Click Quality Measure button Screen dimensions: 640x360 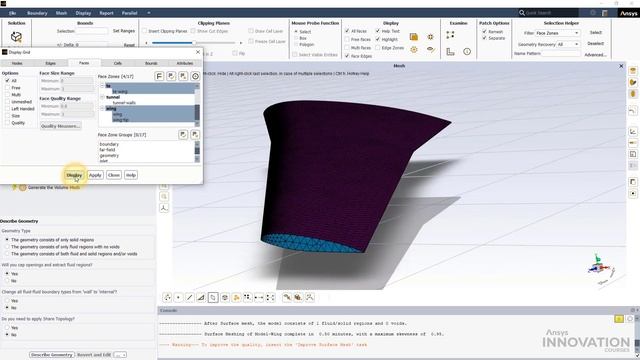click(60, 126)
